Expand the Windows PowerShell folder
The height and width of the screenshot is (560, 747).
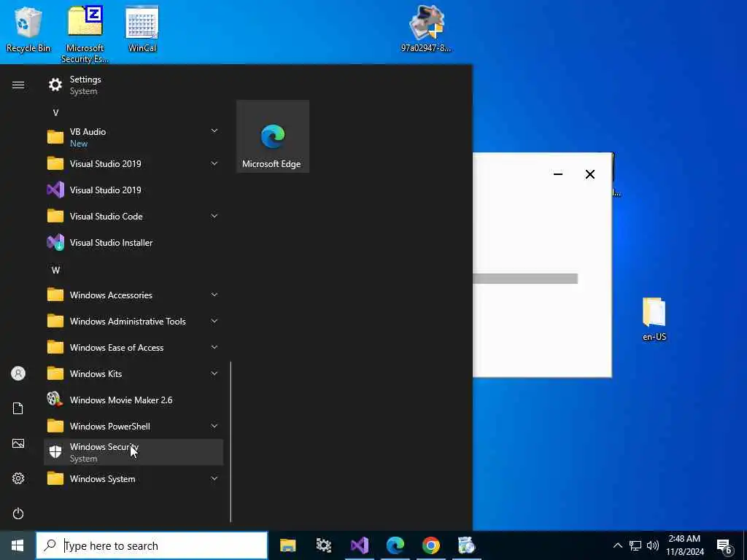[x=133, y=426]
